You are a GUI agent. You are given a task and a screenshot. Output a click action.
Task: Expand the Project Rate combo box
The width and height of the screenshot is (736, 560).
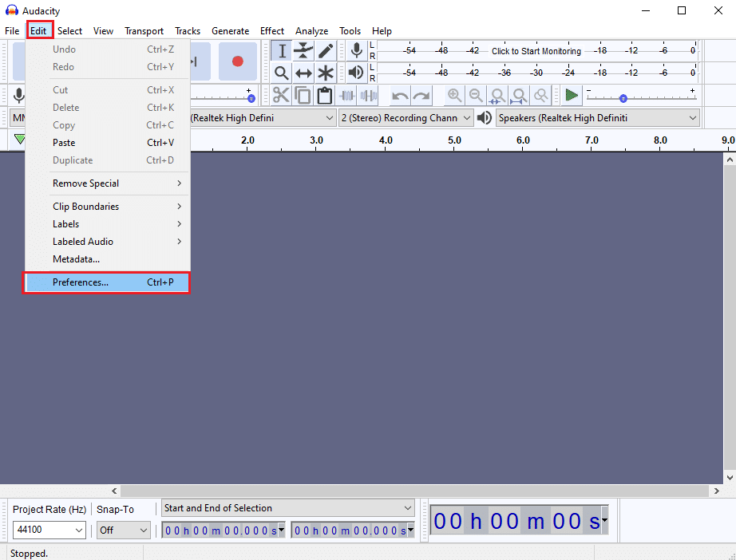click(x=78, y=530)
